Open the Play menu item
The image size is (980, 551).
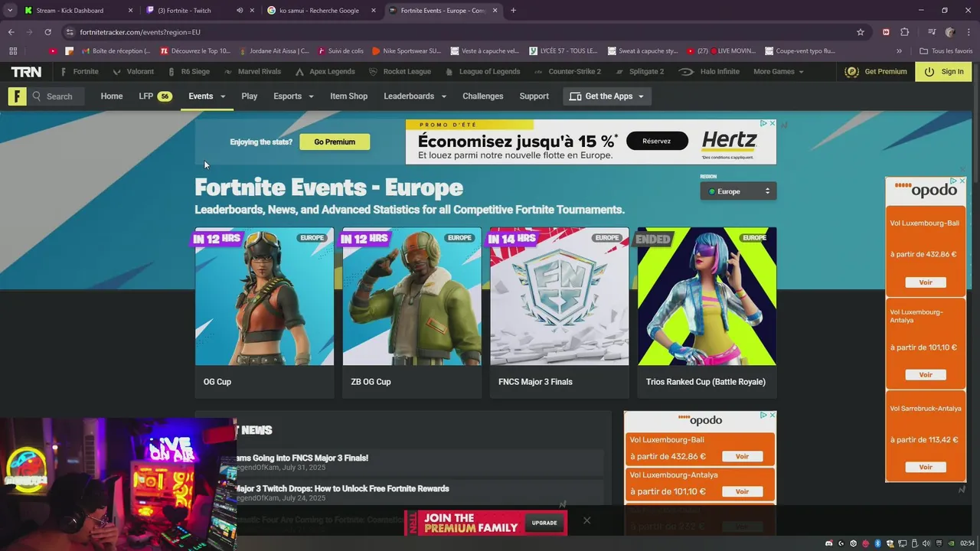coord(249,96)
